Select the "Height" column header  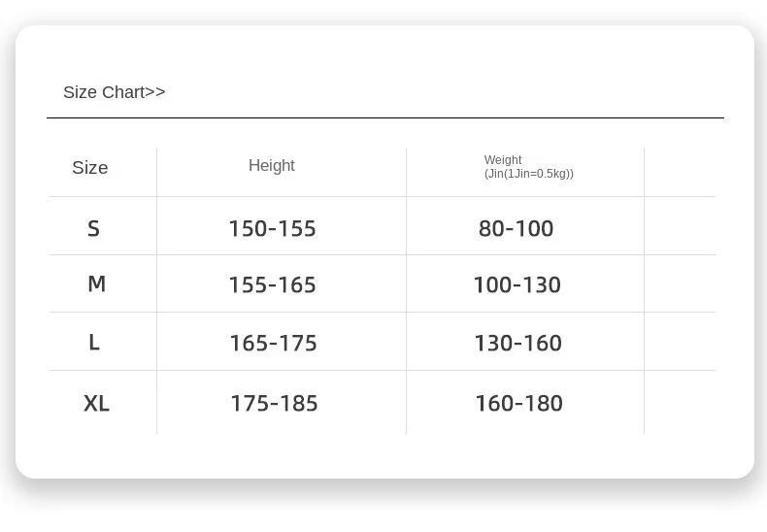272,166
